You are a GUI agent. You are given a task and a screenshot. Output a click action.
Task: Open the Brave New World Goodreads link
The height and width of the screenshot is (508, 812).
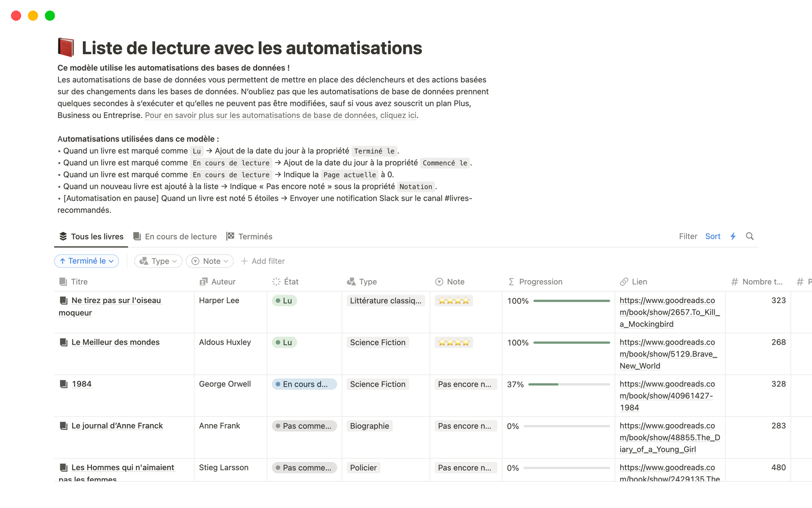[x=668, y=354]
